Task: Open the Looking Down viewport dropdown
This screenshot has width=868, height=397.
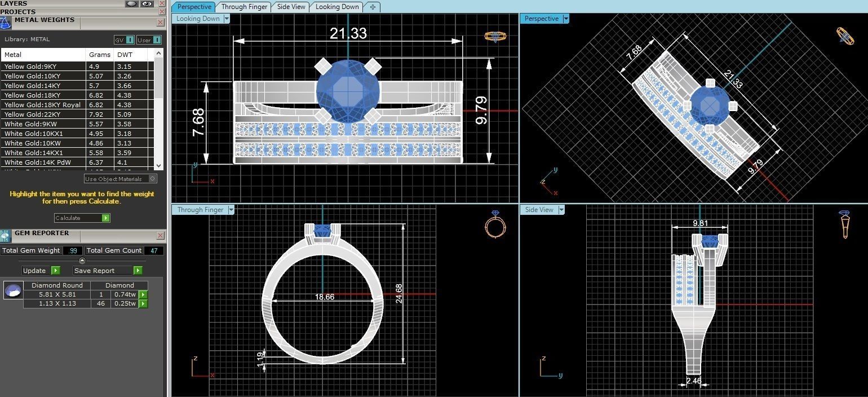Action: click(x=227, y=19)
